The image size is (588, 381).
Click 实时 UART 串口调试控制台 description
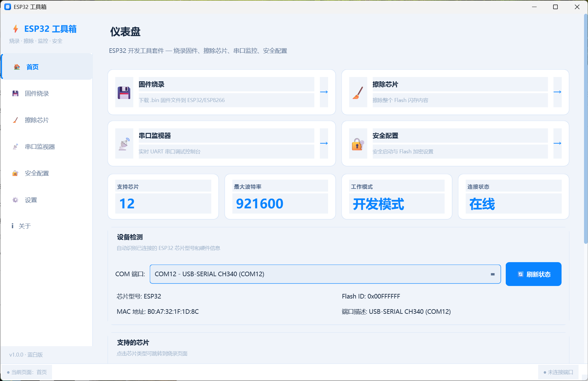[169, 152]
